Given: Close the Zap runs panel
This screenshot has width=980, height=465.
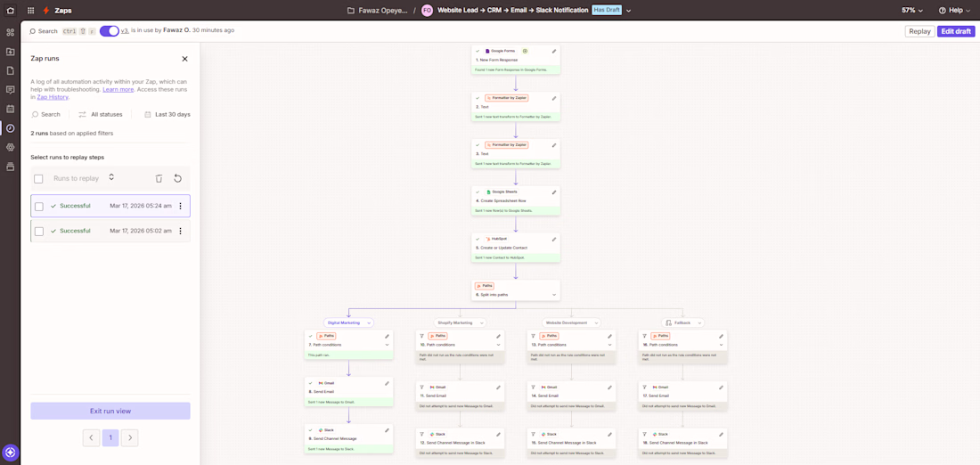Looking at the screenshot, I should pos(184,59).
